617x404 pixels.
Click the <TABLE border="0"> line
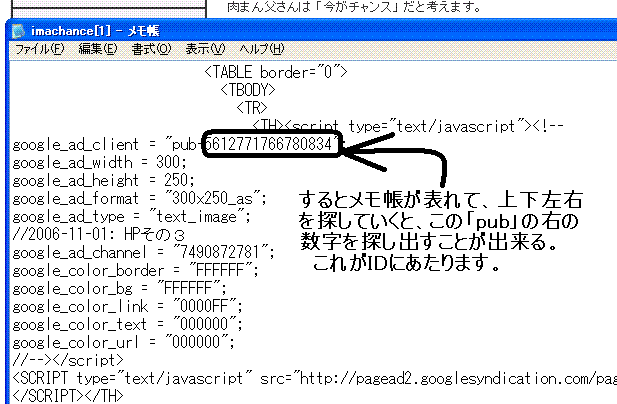(x=276, y=72)
